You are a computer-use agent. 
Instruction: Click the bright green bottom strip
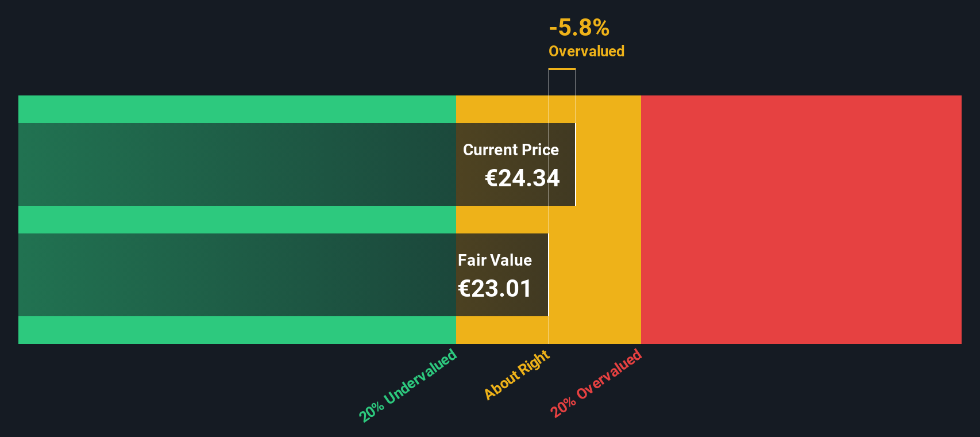pyautogui.click(x=237, y=330)
